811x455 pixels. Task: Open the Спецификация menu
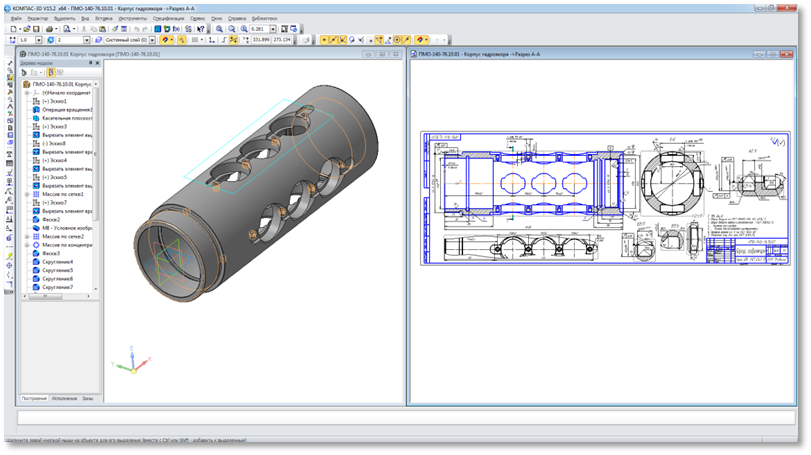pyautogui.click(x=167, y=18)
